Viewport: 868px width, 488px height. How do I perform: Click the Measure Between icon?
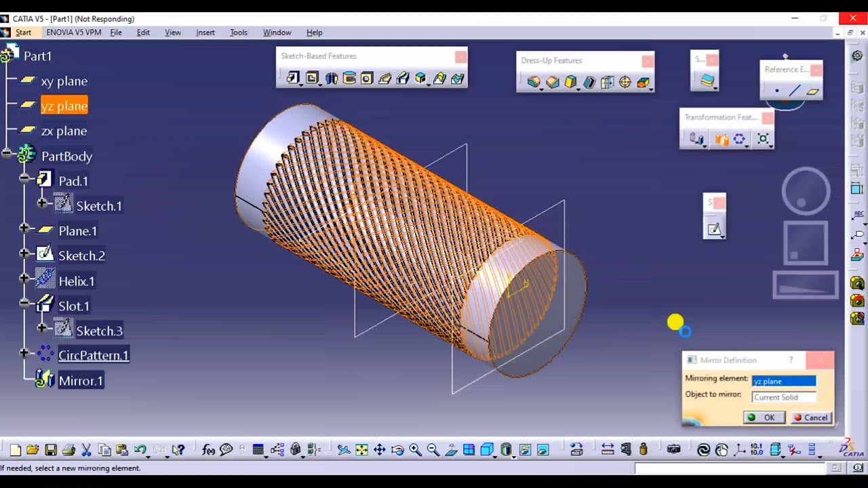608,449
